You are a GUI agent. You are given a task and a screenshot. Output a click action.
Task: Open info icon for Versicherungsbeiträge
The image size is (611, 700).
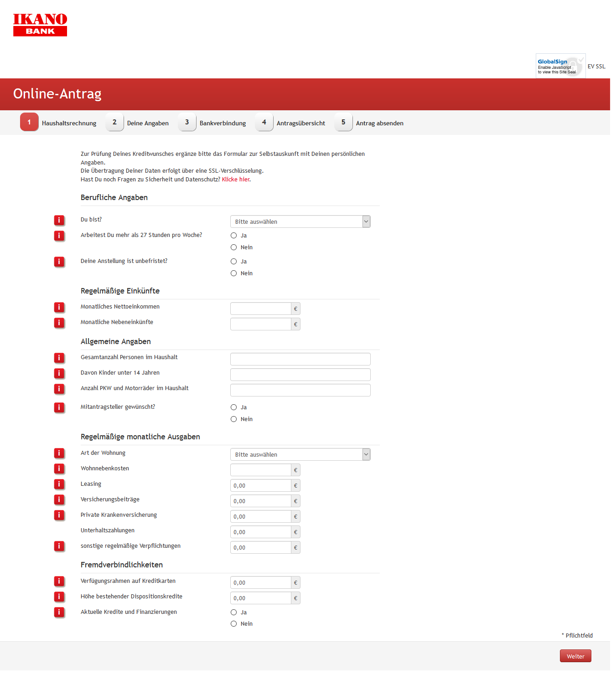pos(59,500)
